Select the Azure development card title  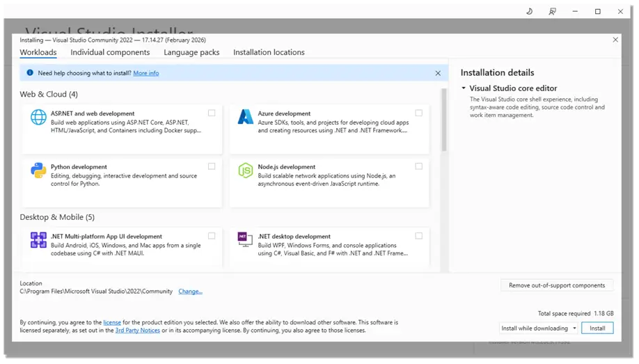284,113
